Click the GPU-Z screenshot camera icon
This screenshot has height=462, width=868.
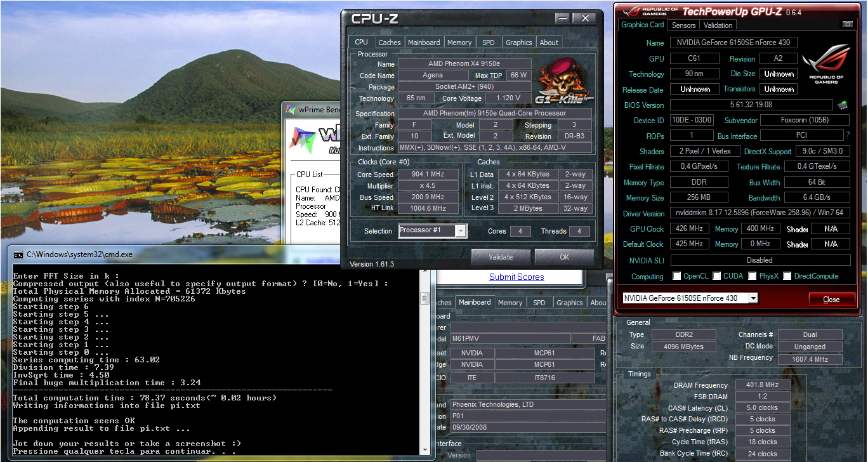click(x=847, y=24)
